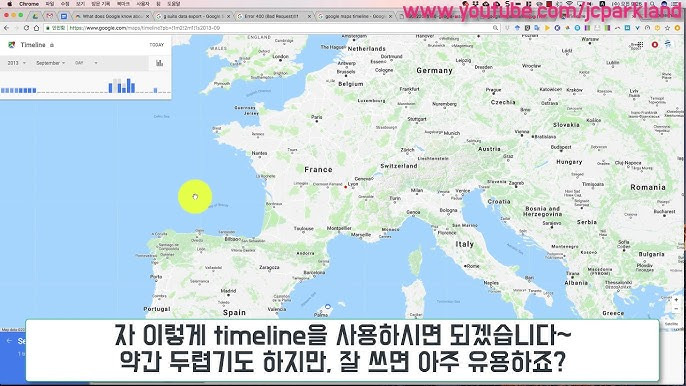
Task: Switch to the pinned blue calendar tab
Action: point(64,16)
